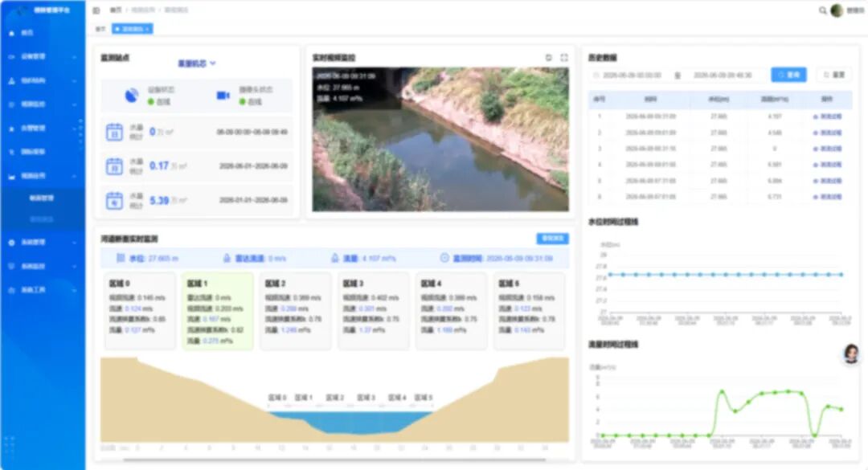Open search with the magnifier icon
The height and width of the screenshot is (470, 868).
point(823,10)
